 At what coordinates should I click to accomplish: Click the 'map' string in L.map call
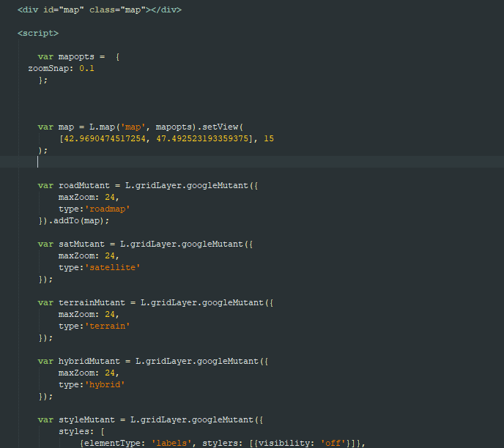pyautogui.click(x=133, y=127)
